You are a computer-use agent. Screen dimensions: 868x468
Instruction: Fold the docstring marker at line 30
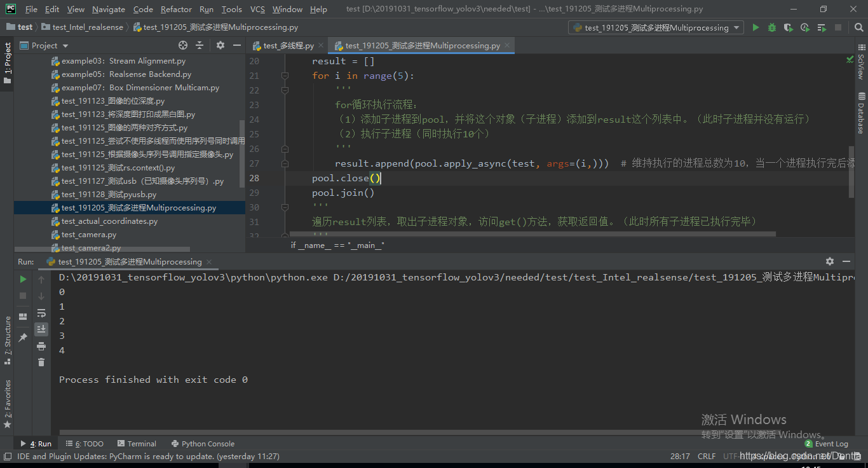point(285,207)
